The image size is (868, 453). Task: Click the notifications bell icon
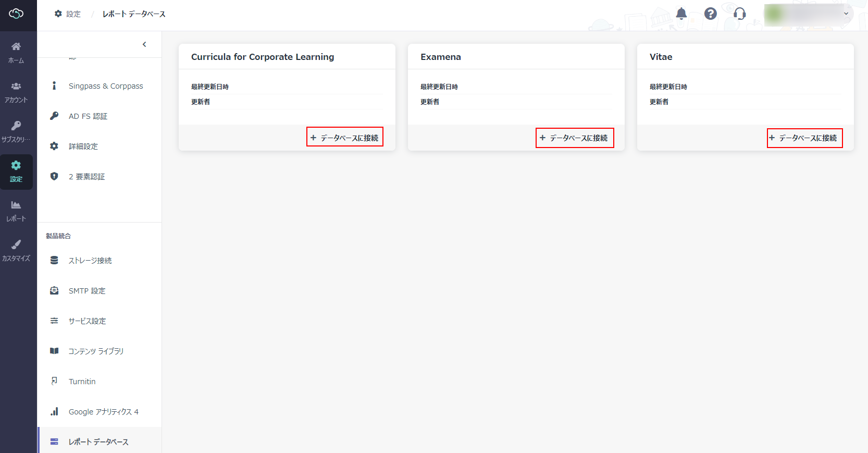point(681,14)
